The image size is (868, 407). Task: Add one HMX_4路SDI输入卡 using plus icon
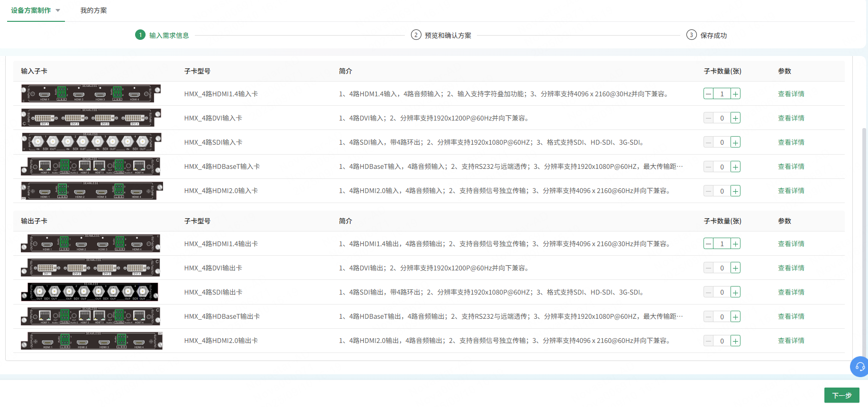pos(735,142)
